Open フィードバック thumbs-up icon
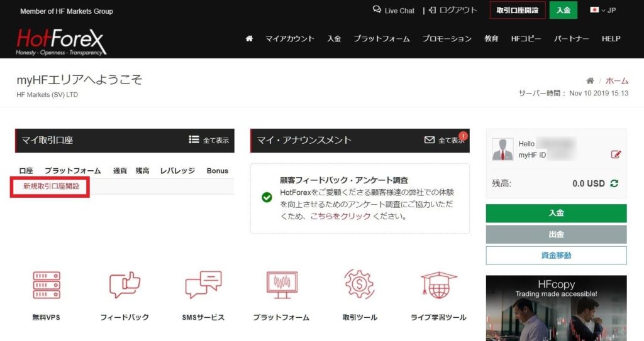The height and width of the screenshot is (341, 644). coord(125,284)
